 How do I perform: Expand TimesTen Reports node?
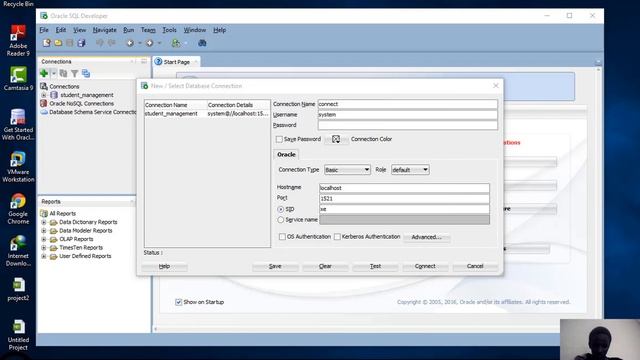[44, 248]
